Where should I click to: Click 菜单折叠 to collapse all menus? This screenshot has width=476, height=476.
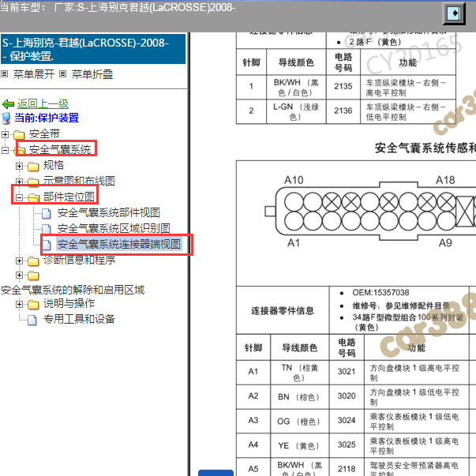(92, 74)
